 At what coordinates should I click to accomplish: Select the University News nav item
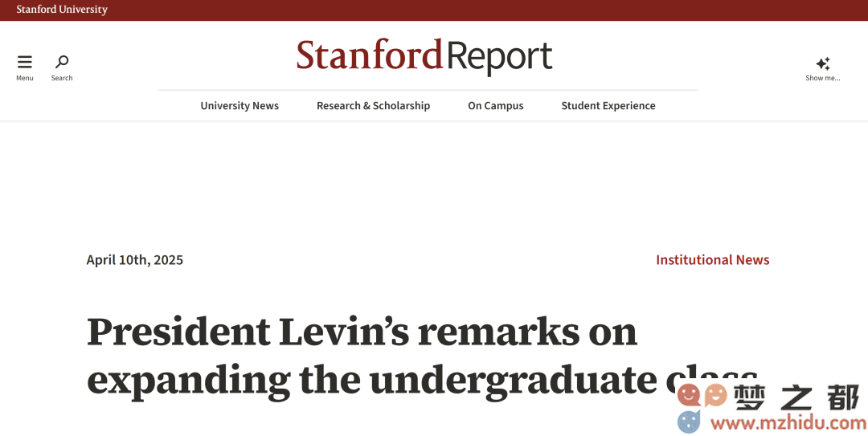pyautogui.click(x=240, y=106)
